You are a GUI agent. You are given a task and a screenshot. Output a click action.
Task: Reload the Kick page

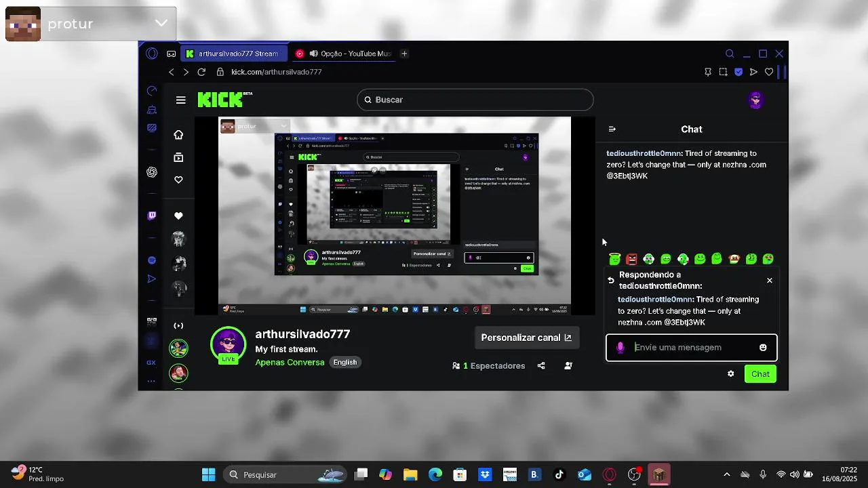pos(201,72)
